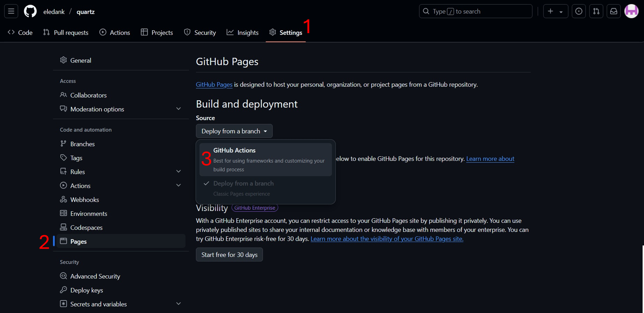Image resolution: width=644 pixels, height=313 pixels.
Task: Click the Actions tab play icon
Action: pyautogui.click(x=103, y=32)
